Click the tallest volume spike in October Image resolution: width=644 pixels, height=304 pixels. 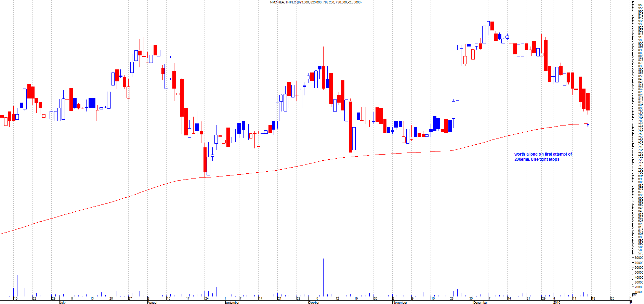click(323, 277)
